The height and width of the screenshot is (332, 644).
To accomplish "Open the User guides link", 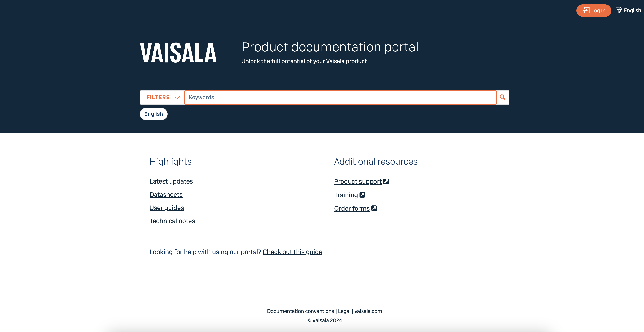I will 166,208.
